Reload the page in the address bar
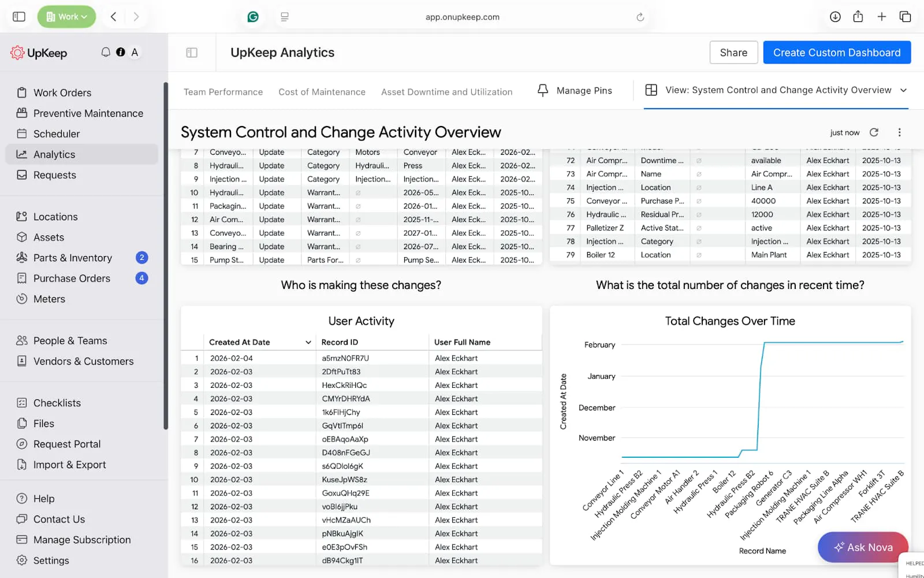Viewport: 924px width, 578px height. coord(640,17)
